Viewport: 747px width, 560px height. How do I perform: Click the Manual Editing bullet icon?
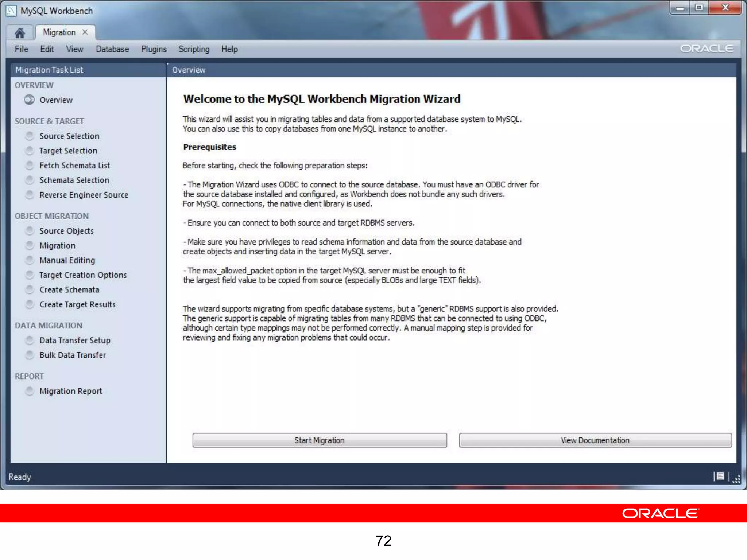point(30,260)
